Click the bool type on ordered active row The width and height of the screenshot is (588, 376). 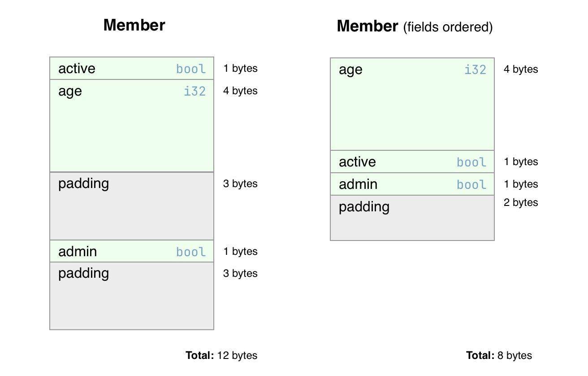[x=471, y=162]
